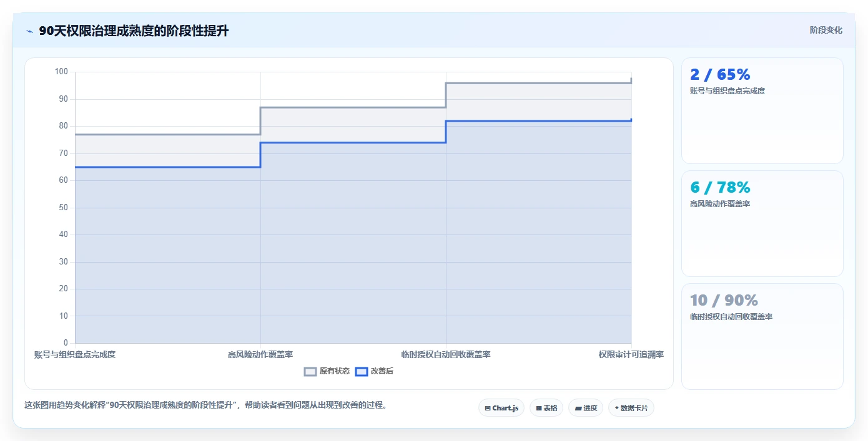Viewport: 868px width, 441px height.
Task: Toggle the 原有状态 legend item
Action: point(327,371)
